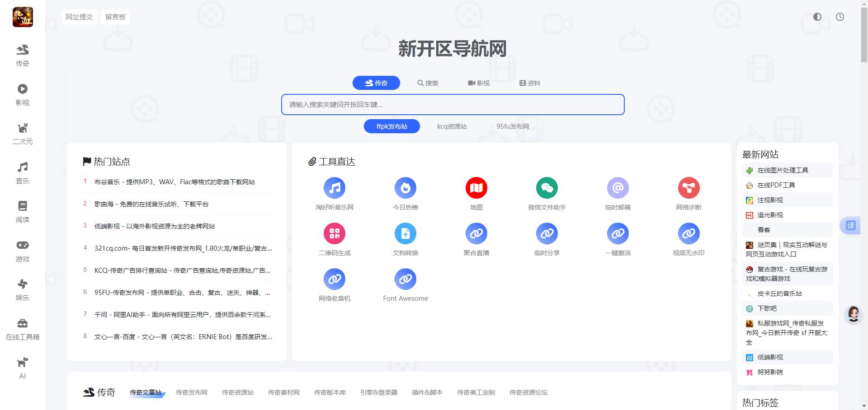Viewport: 868px width, 410px height.
Task: Switch to 传奇发布网 tab
Action: click(192, 392)
